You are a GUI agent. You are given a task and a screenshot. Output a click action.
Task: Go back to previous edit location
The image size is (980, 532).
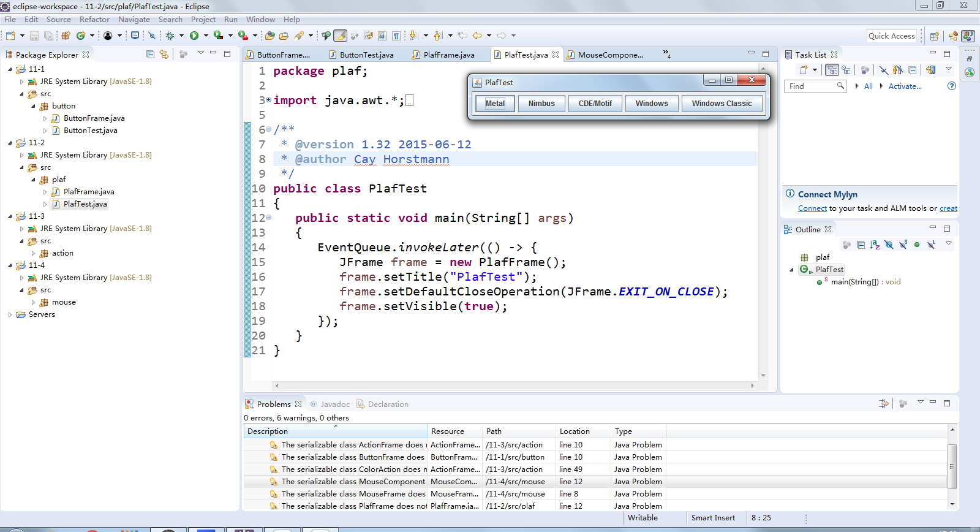pos(462,36)
